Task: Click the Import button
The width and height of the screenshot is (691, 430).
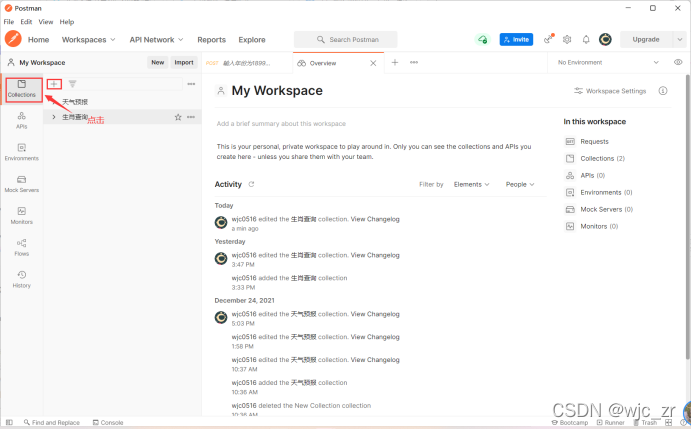Action: (184, 63)
